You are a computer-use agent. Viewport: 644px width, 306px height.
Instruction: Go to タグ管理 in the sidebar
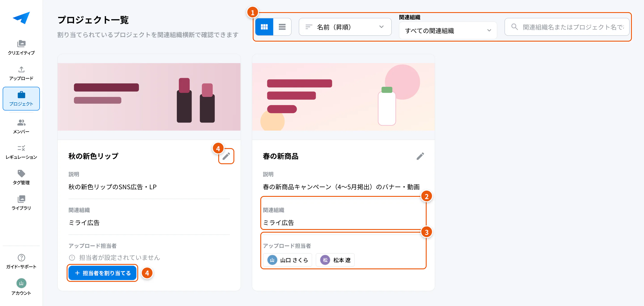tap(21, 177)
